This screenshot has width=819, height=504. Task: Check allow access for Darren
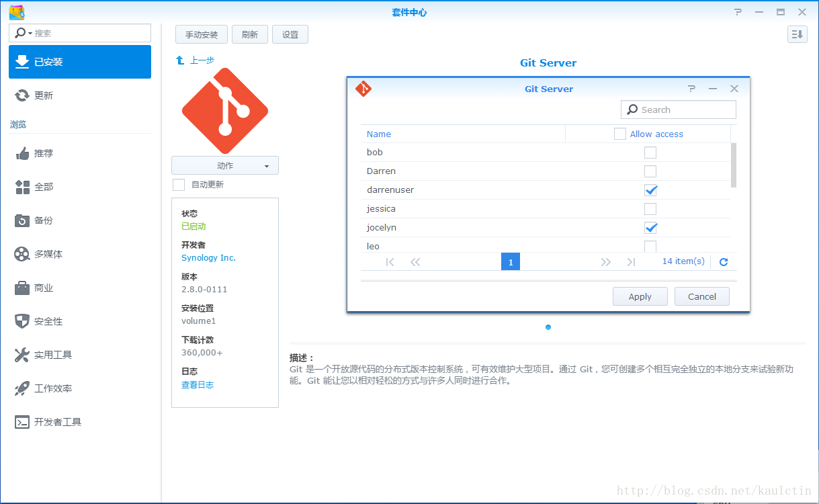pos(650,171)
